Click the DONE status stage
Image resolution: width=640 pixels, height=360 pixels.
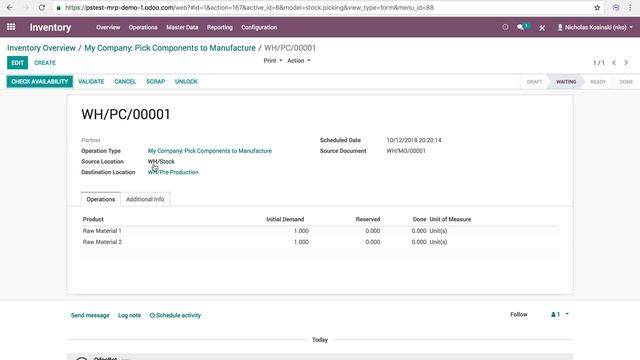pyautogui.click(x=626, y=82)
